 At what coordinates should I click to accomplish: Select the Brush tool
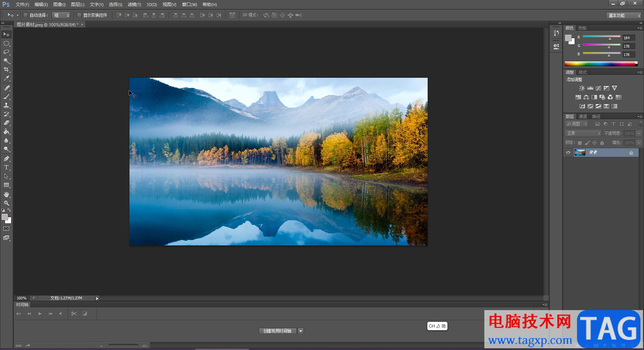coord(6,97)
